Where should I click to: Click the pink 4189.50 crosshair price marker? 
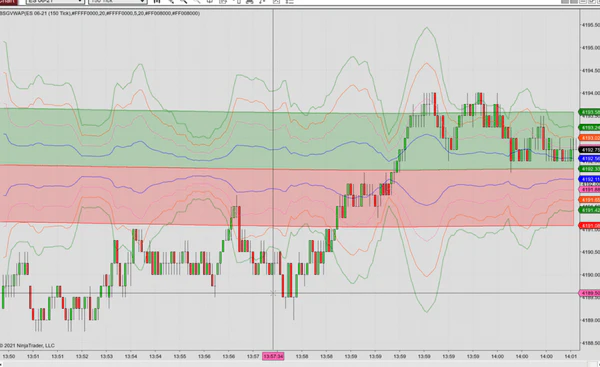pos(589,293)
